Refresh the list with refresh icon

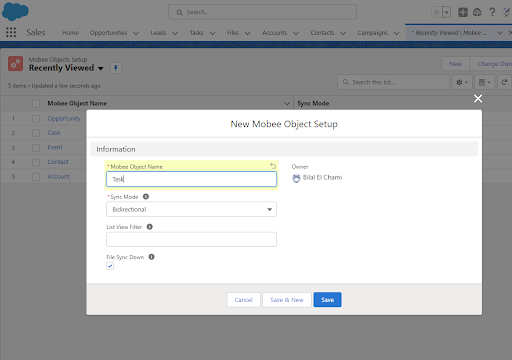504,82
